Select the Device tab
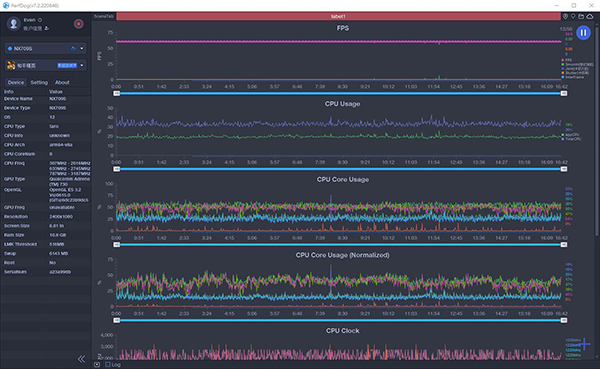Image resolution: width=600 pixels, height=369 pixels. (x=16, y=82)
